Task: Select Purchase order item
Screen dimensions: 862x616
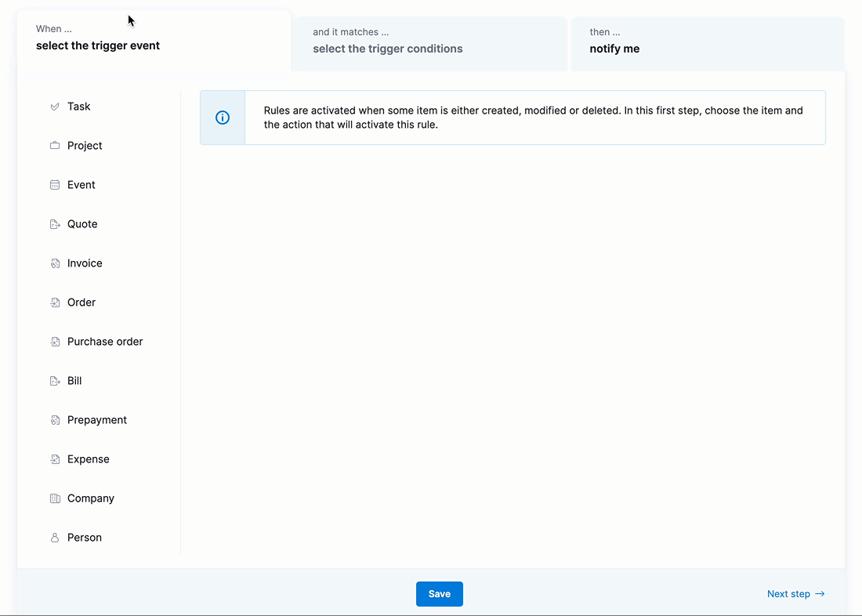Action: pos(105,342)
